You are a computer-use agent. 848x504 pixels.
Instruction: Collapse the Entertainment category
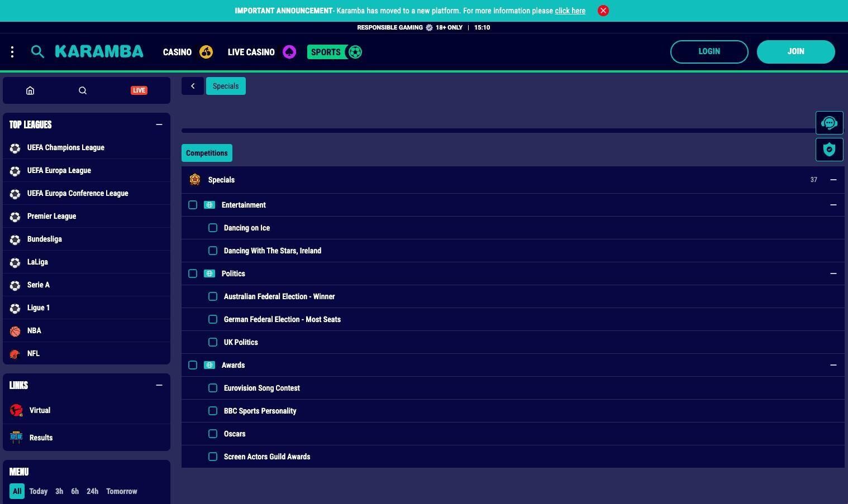coord(833,205)
